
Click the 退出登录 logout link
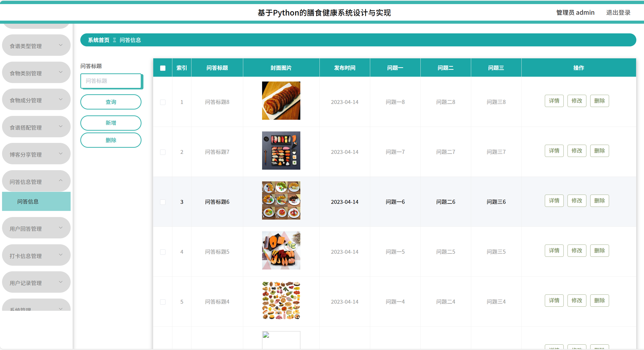(x=618, y=12)
